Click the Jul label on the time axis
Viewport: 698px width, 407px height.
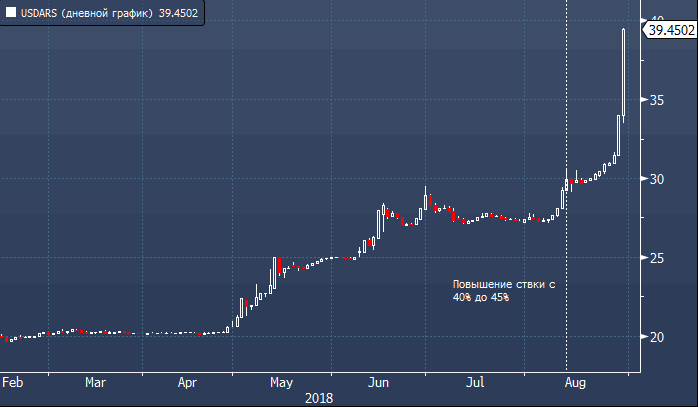476,382
